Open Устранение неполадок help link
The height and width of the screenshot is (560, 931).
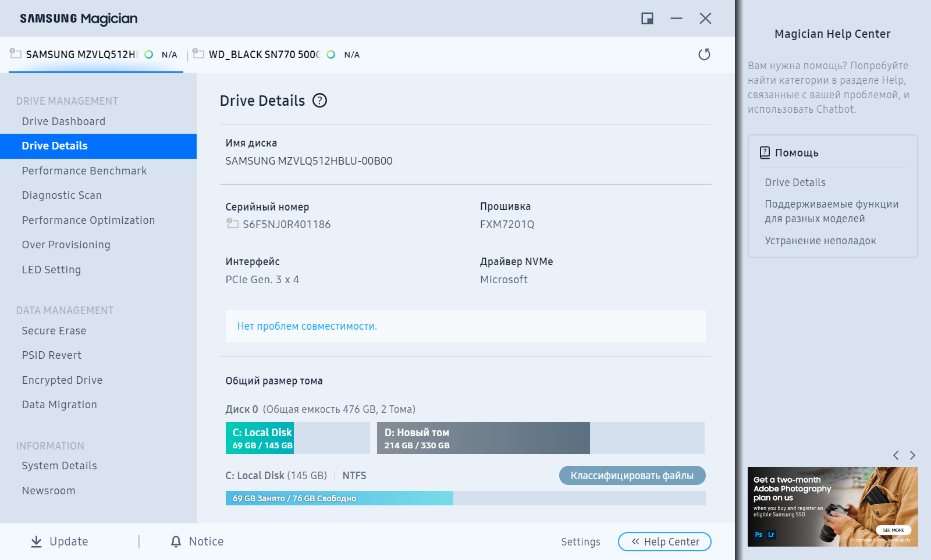[820, 241]
